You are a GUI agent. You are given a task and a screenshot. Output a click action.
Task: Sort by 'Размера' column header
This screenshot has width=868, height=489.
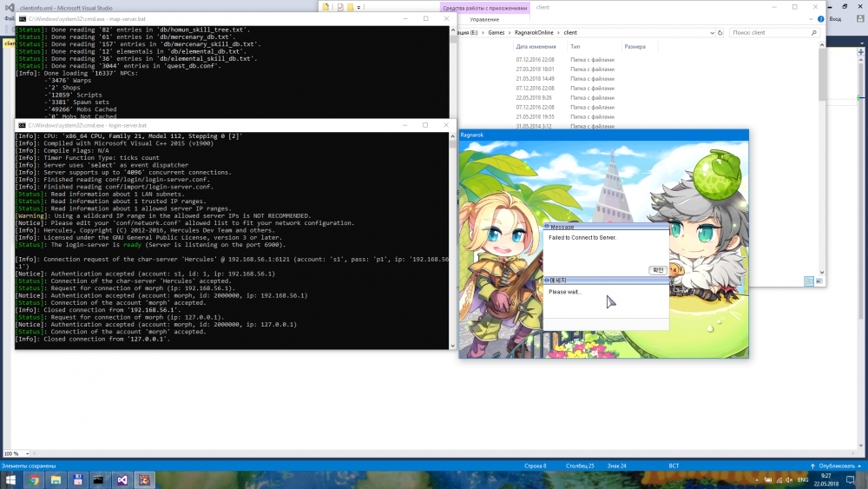click(635, 47)
